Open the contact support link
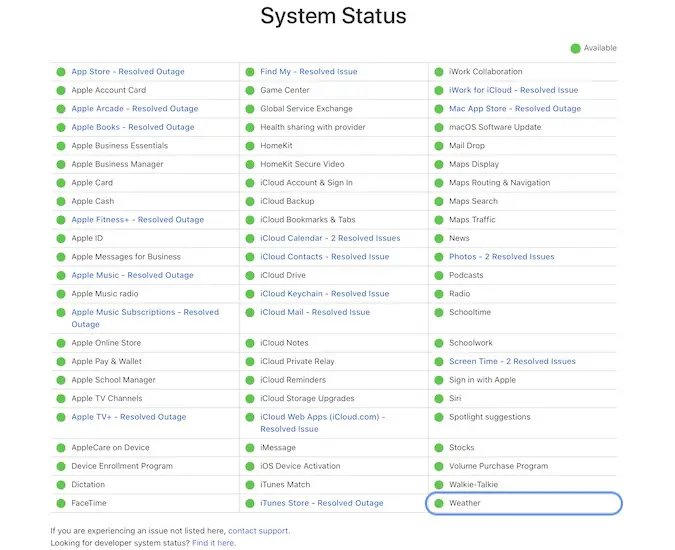The height and width of the screenshot is (550, 675). [258, 531]
